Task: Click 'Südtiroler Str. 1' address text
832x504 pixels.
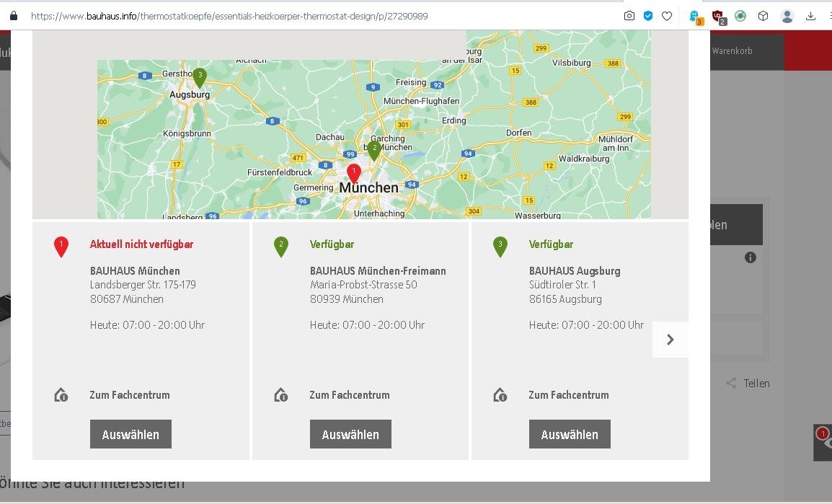Action: [x=562, y=284]
